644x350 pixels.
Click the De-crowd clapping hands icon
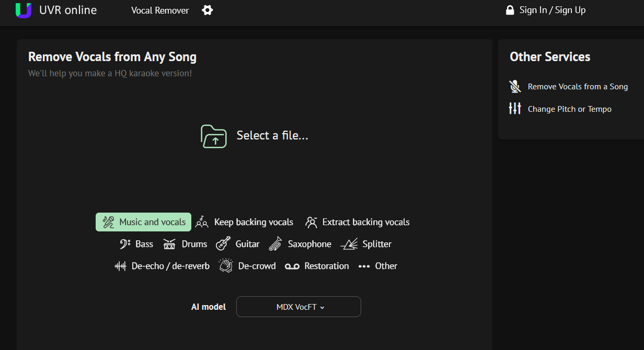tap(226, 266)
